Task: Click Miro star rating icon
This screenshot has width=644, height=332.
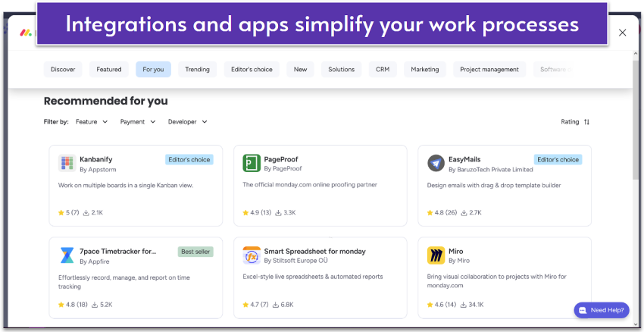Action: click(430, 305)
